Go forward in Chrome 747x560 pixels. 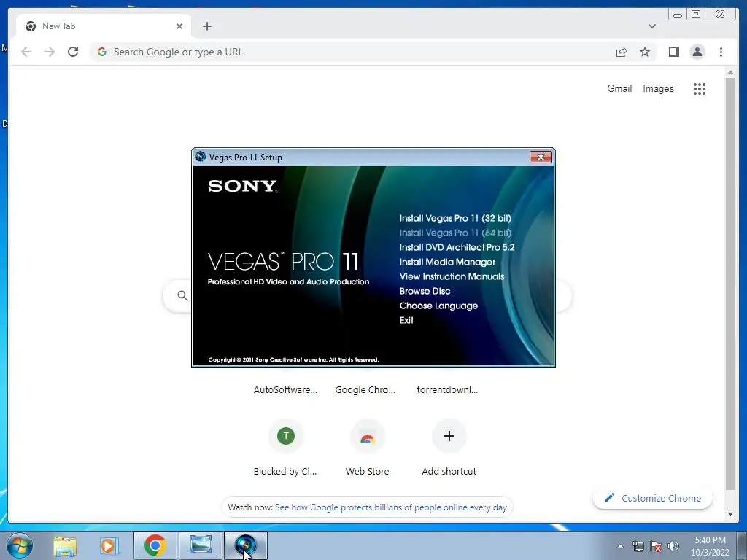point(50,52)
